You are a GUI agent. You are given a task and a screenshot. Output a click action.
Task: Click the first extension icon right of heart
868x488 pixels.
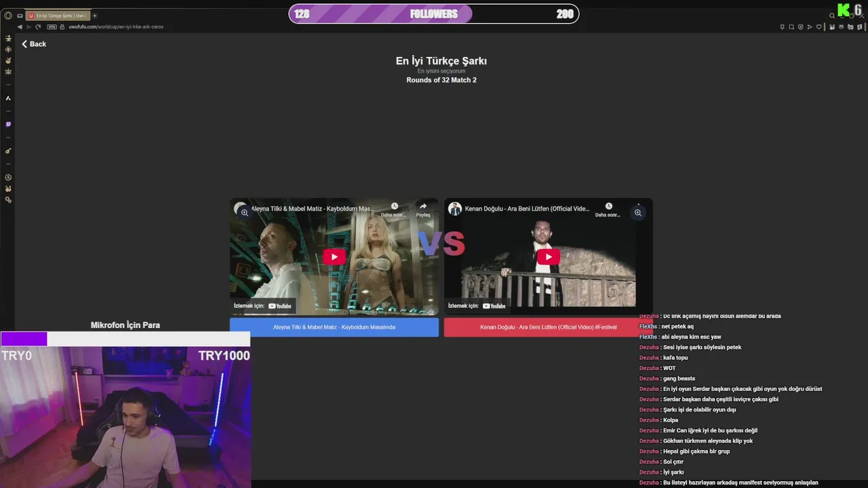(832, 27)
